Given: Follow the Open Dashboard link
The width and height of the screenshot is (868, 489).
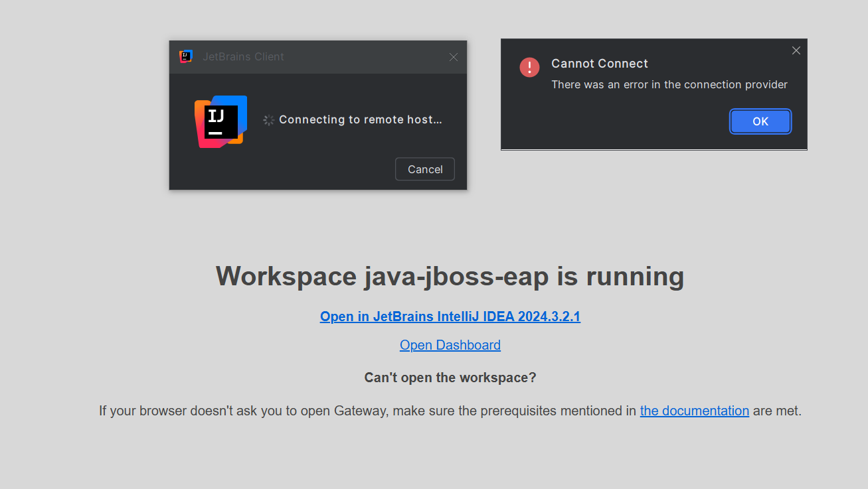Looking at the screenshot, I should click(450, 345).
